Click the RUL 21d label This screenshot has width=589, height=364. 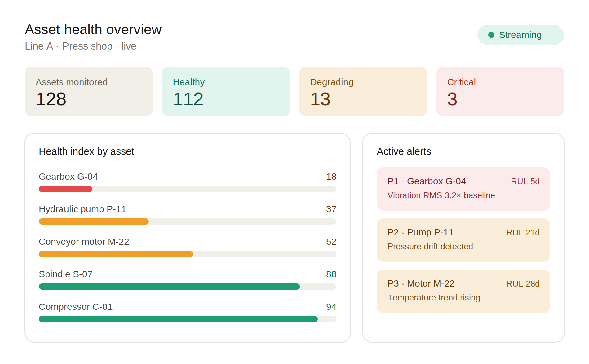523,233
